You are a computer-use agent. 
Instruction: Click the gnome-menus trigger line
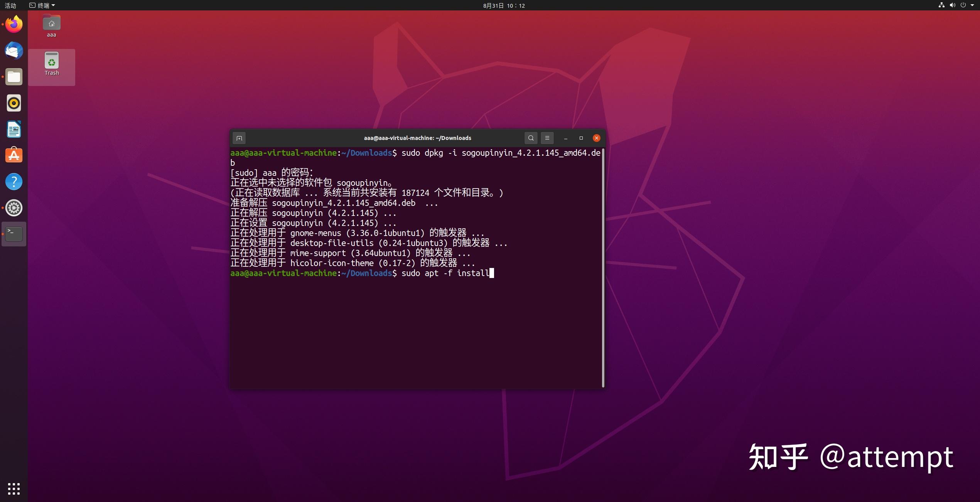357,233
